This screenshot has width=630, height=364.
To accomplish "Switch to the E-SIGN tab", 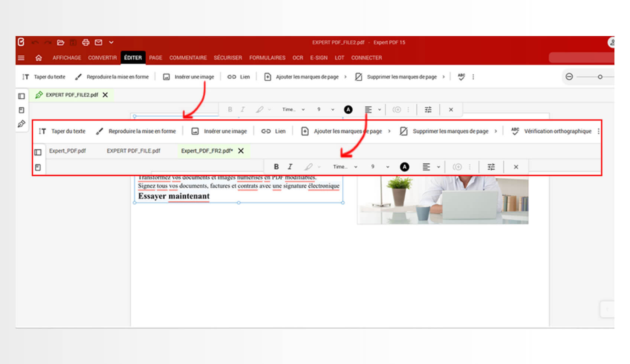I will pos(319,58).
